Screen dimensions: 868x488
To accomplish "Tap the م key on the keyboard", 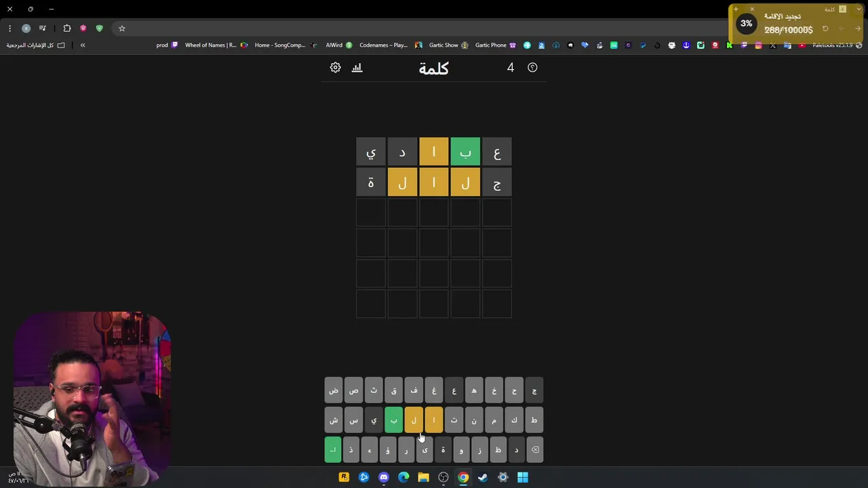I will 494,420.
